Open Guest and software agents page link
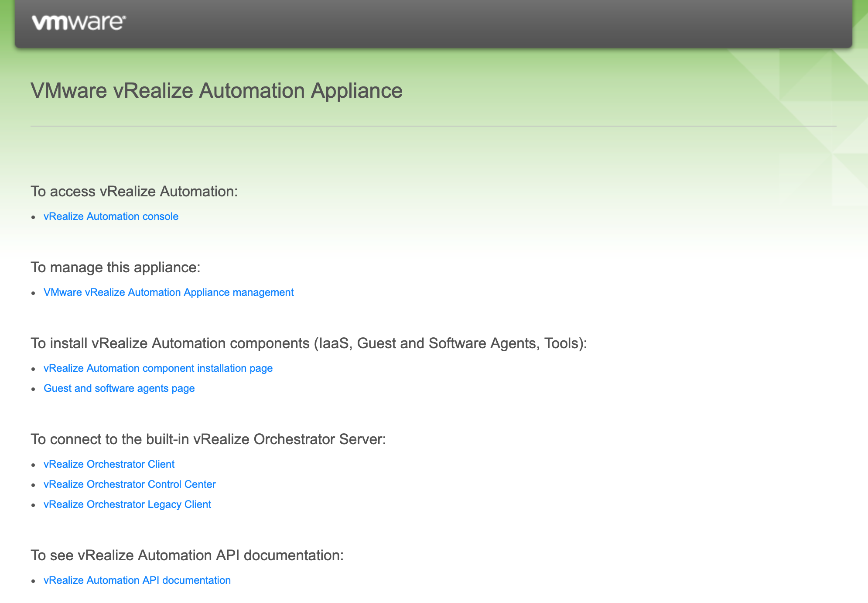This screenshot has height=603, width=868. pyautogui.click(x=119, y=388)
